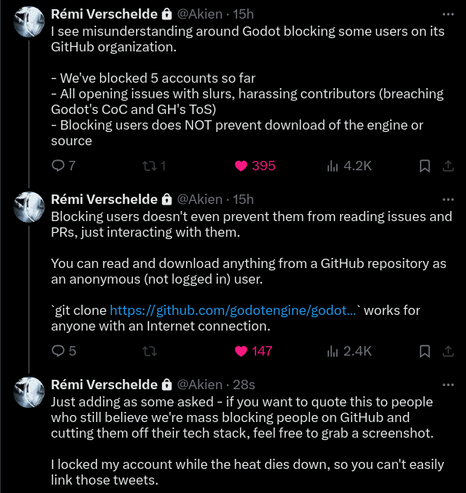
Task: Bookmark the first tweet about Godot blocking
Action: (425, 166)
